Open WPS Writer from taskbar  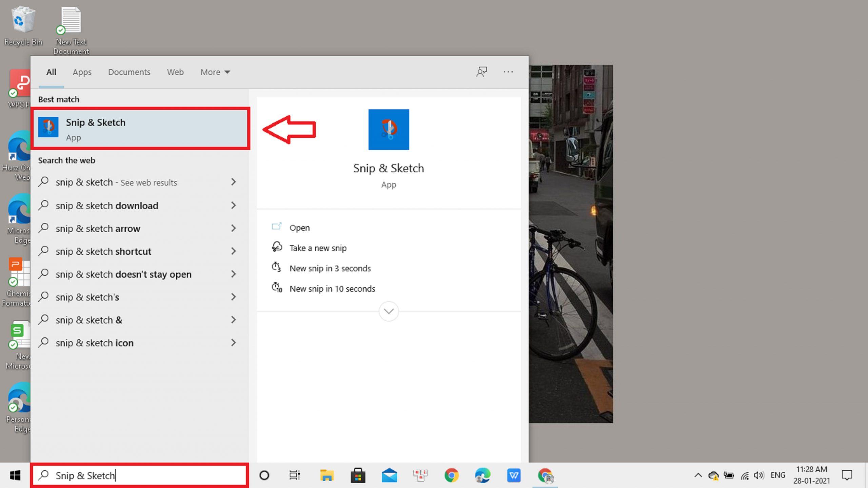(x=514, y=475)
